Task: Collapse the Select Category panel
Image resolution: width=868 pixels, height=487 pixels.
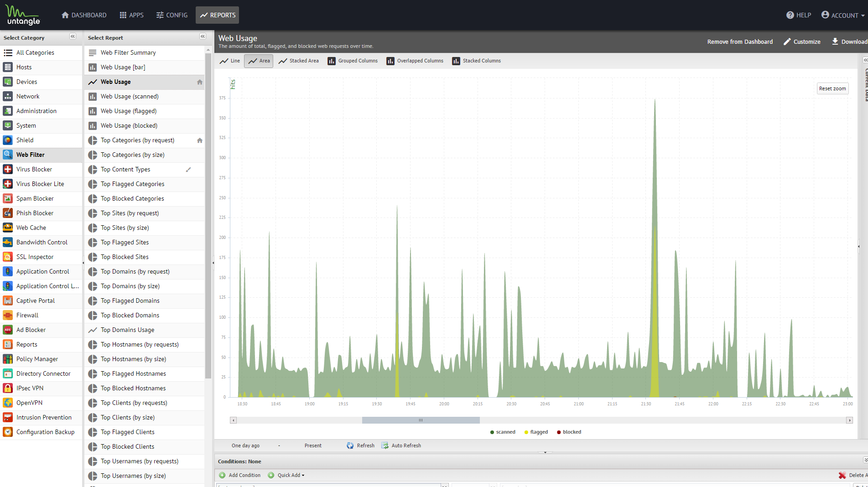Action: tap(73, 36)
